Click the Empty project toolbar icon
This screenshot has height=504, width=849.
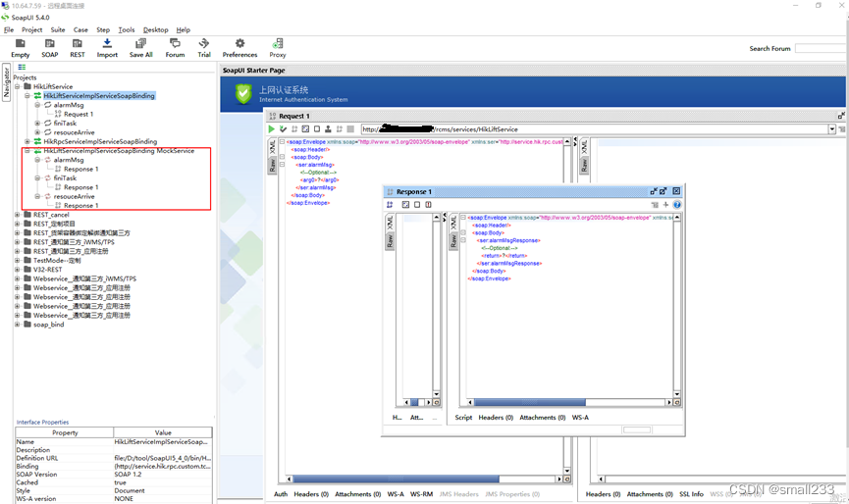pos(20,43)
